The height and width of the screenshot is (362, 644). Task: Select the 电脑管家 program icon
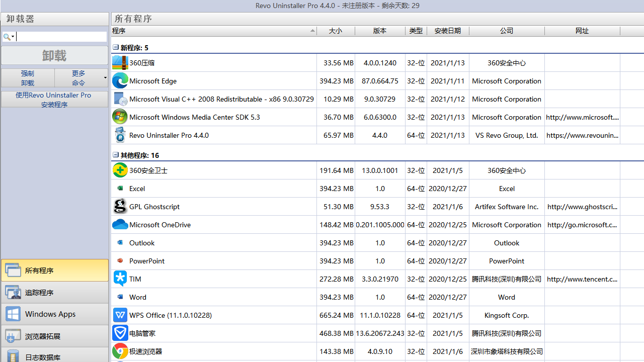[120, 333]
